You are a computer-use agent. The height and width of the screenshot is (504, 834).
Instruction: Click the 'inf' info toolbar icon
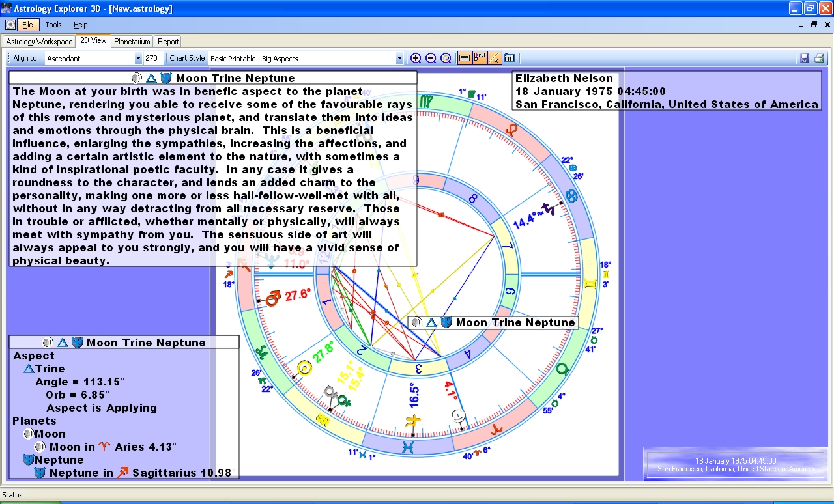[x=510, y=58]
